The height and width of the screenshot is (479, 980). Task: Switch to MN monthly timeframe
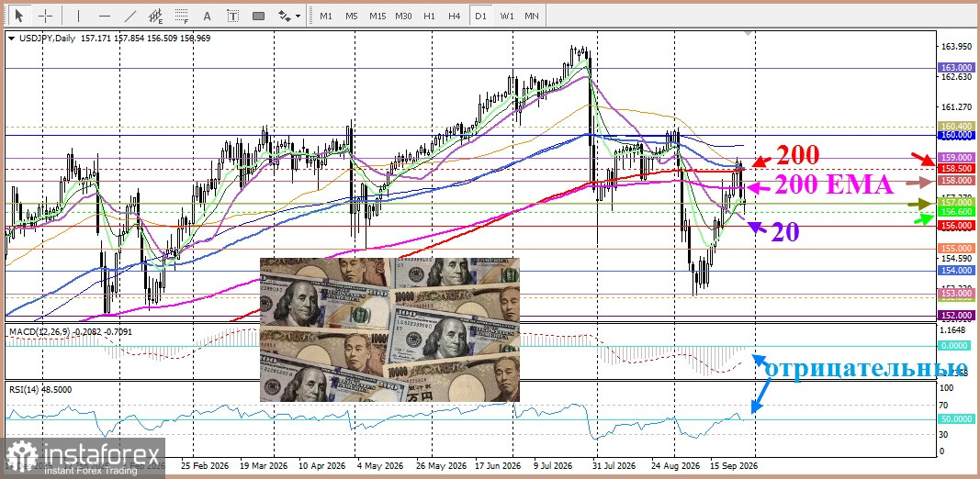click(x=531, y=16)
